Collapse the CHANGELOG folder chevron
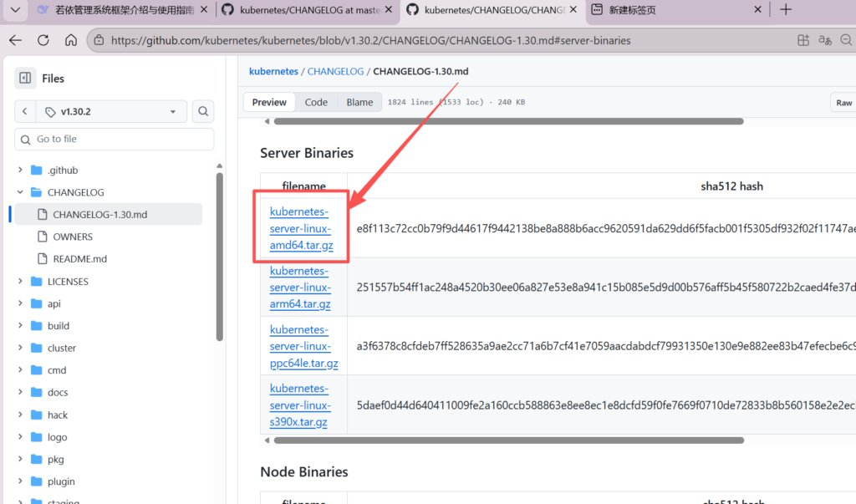The width and height of the screenshot is (856, 504). pos(20,192)
